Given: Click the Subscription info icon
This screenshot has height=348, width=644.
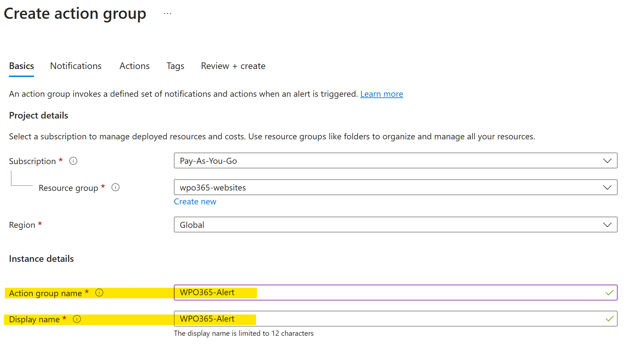Looking at the screenshot, I should pos(73,161).
